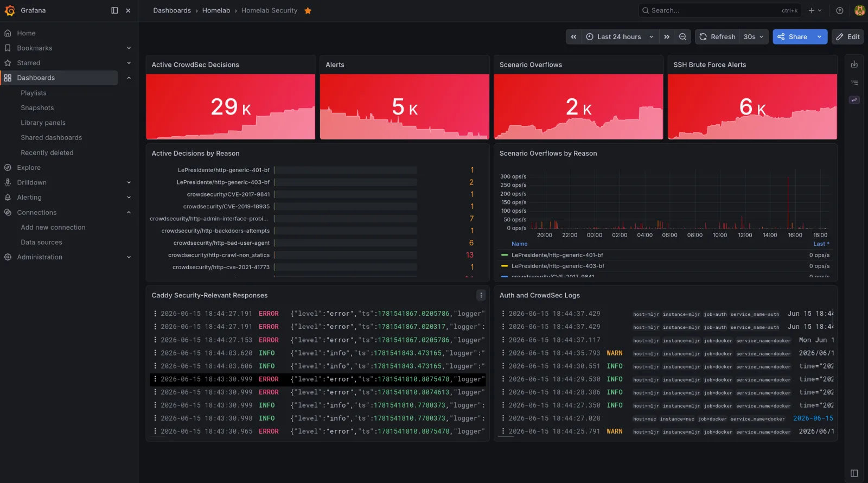The width and height of the screenshot is (868, 483).
Task: Click the Alerting bell icon
Action: pyautogui.click(x=8, y=198)
